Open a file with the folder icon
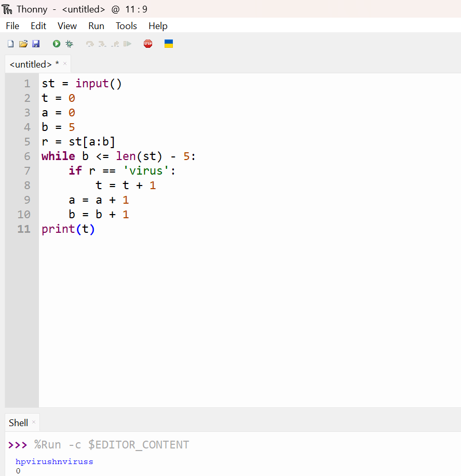 pyautogui.click(x=23, y=44)
